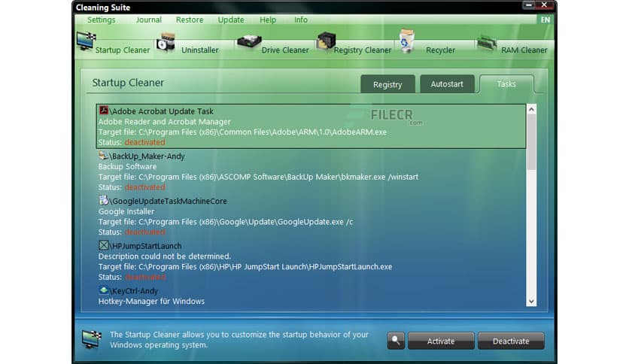Select the Tasks tab

[506, 83]
